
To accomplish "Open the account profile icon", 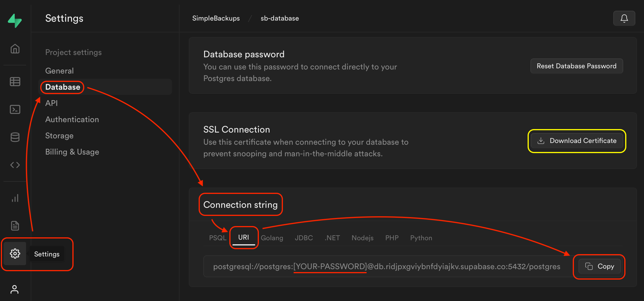I will coord(14,289).
